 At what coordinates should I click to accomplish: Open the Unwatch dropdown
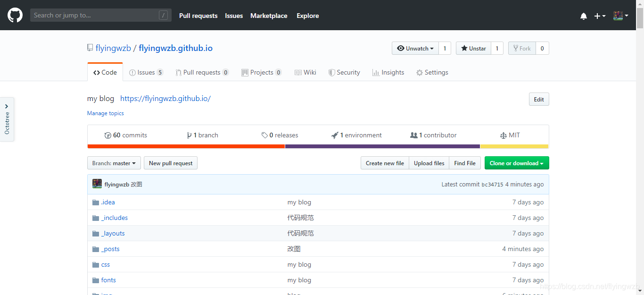[x=415, y=48]
